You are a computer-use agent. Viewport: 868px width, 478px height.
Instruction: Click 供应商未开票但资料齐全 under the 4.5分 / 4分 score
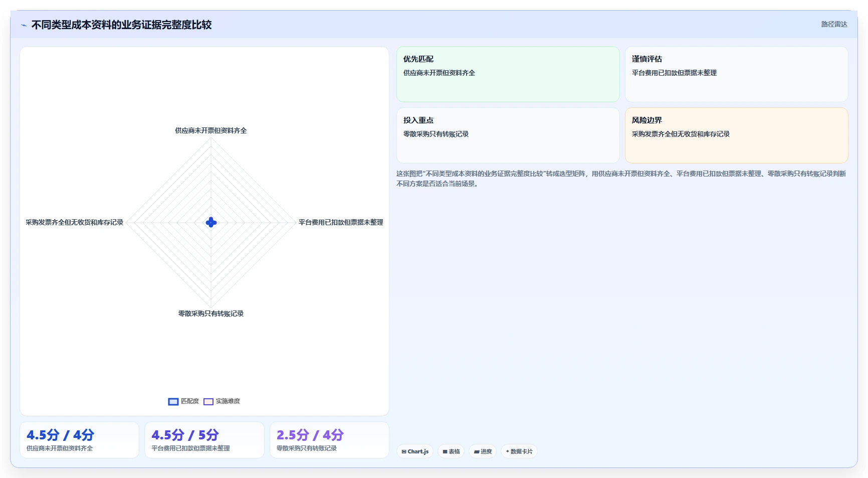click(x=60, y=448)
